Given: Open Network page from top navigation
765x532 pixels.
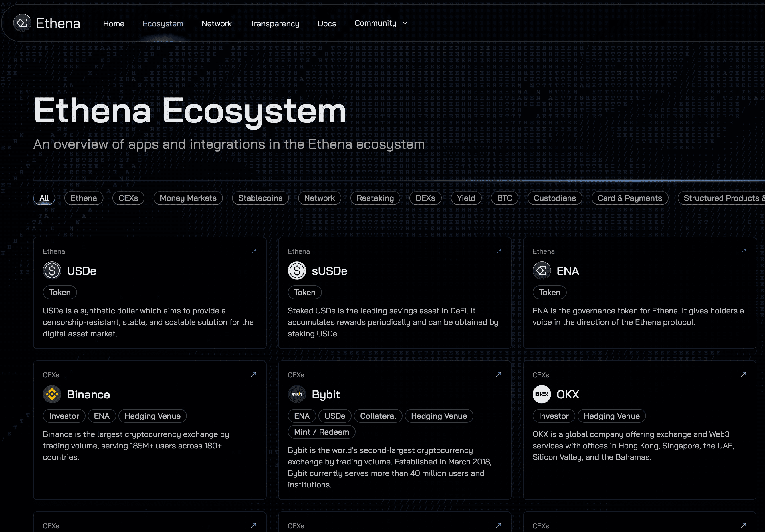Looking at the screenshot, I should tap(217, 24).
